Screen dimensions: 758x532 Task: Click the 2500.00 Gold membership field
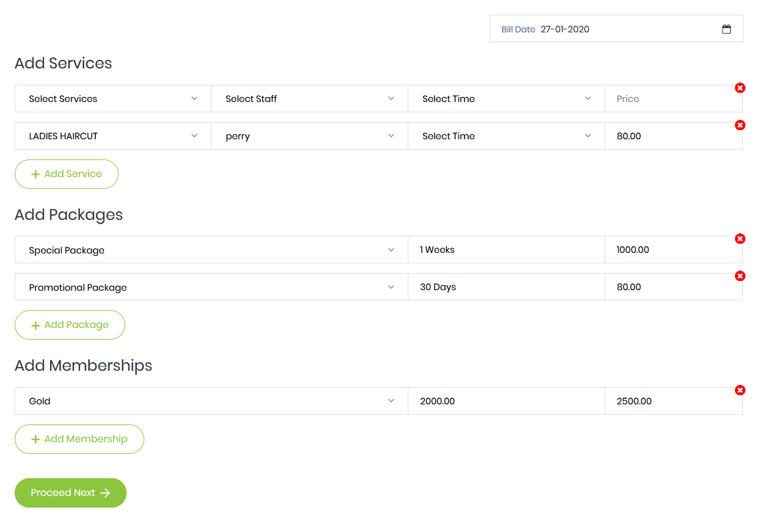tap(674, 401)
